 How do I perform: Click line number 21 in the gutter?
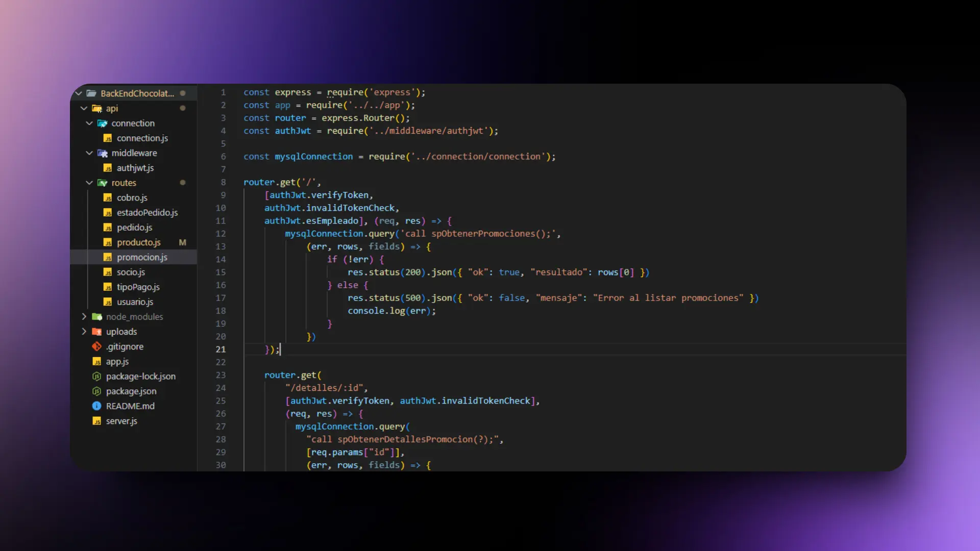pos(220,349)
